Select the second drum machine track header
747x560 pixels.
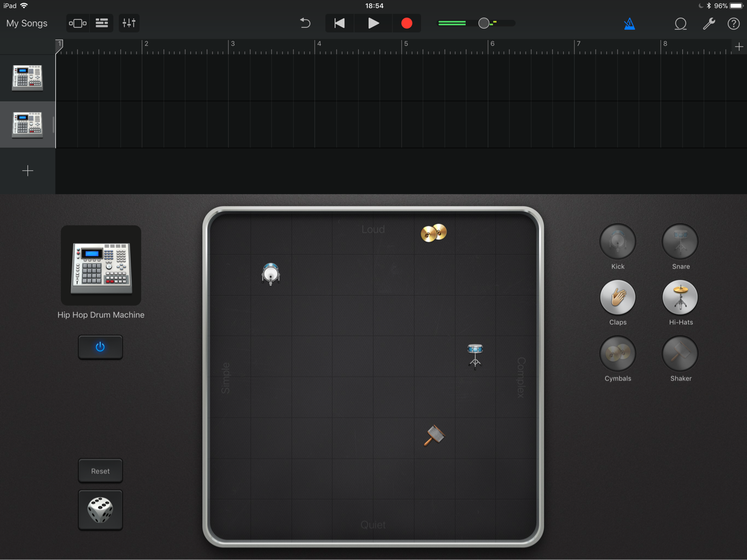(27, 124)
